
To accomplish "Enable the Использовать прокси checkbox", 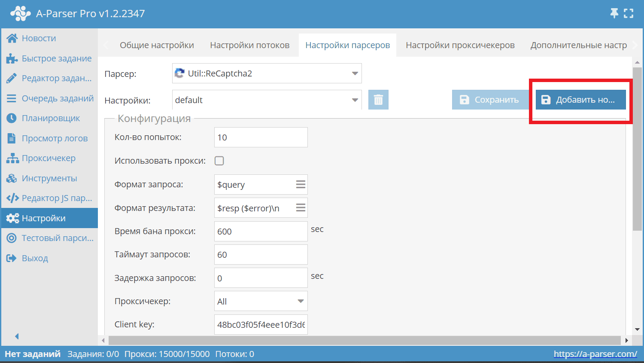I will 219,161.
